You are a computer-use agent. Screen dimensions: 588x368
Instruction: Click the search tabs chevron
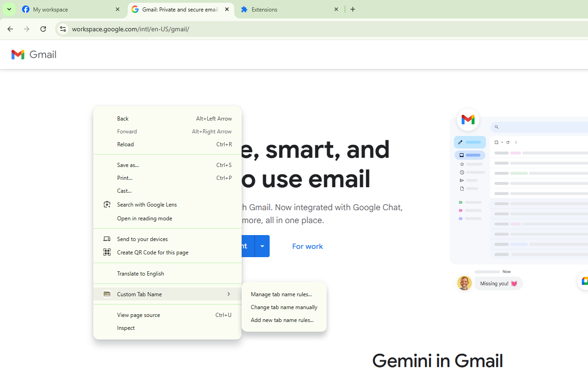pyautogui.click(x=9, y=9)
